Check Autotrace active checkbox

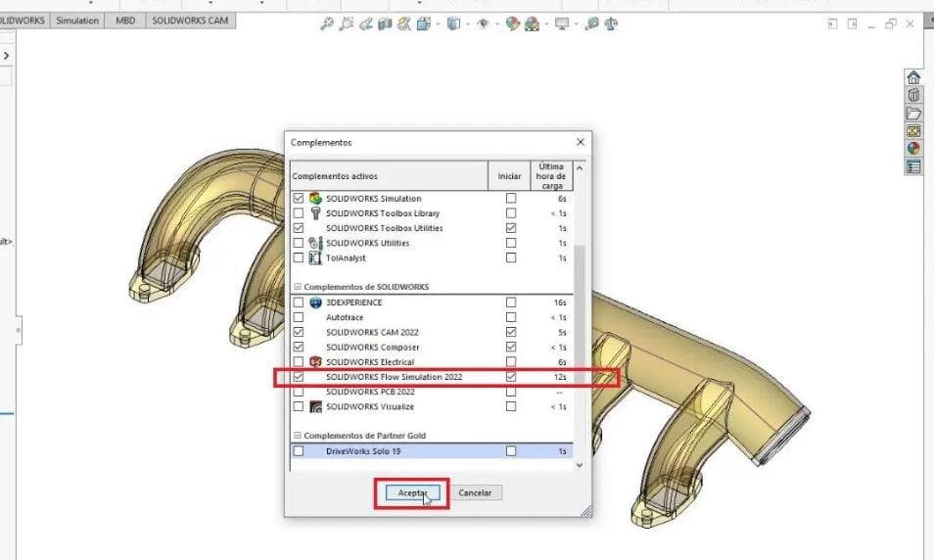tap(299, 317)
